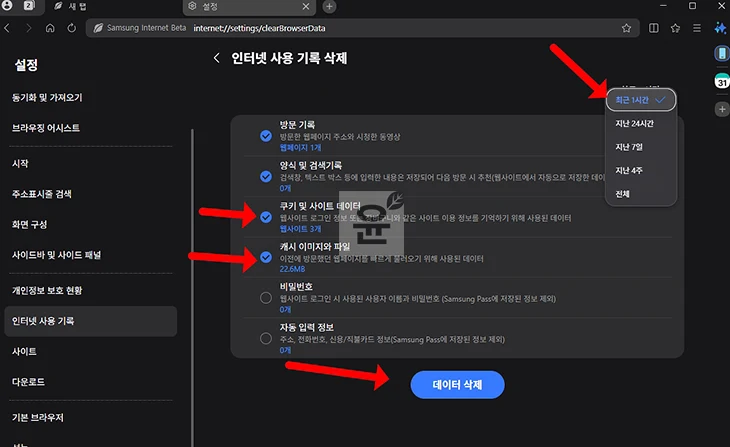This screenshot has width=730, height=447.
Task: Go back from 인터넷 사용 기록 삭제 page
Action: pos(216,58)
